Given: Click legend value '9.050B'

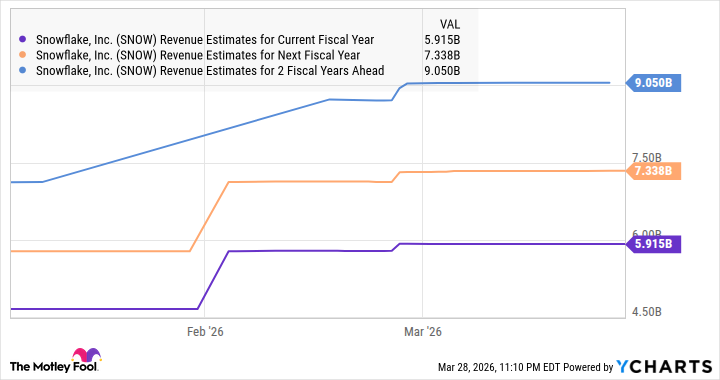Looking at the screenshot, I should (x=442, y=71).
